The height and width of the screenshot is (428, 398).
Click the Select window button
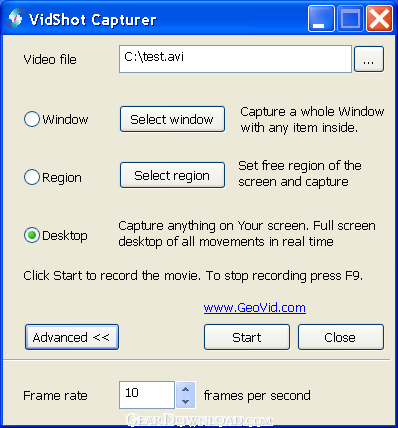coord(172,119)
